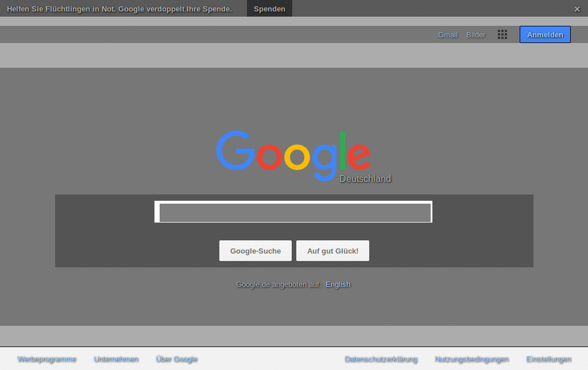Open the Google apps grid icon

point(502,34)
